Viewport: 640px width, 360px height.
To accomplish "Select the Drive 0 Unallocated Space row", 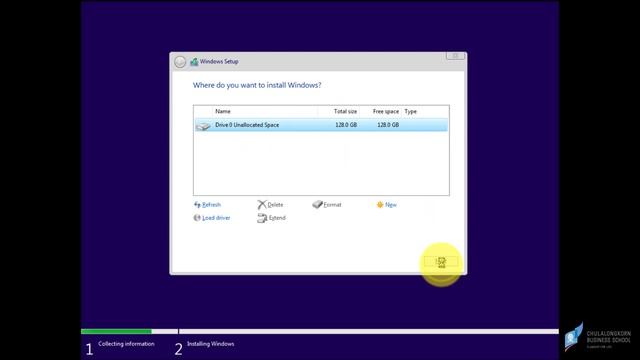I will 321,125.
